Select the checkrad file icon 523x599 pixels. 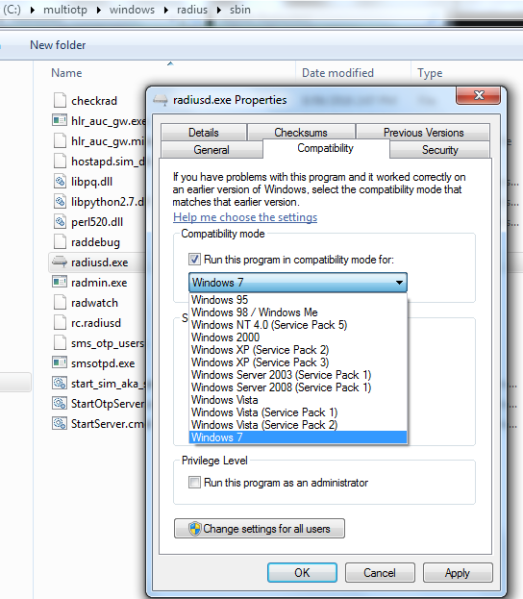(x=60, y=100)
